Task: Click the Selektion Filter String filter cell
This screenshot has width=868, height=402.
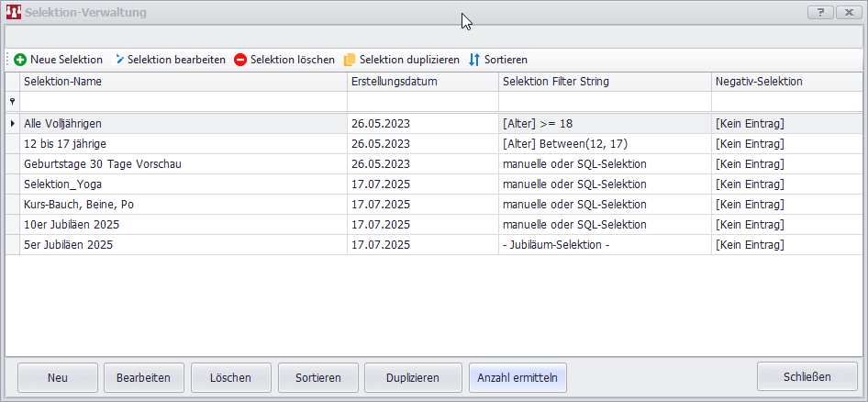Action: tap(605, 102)
